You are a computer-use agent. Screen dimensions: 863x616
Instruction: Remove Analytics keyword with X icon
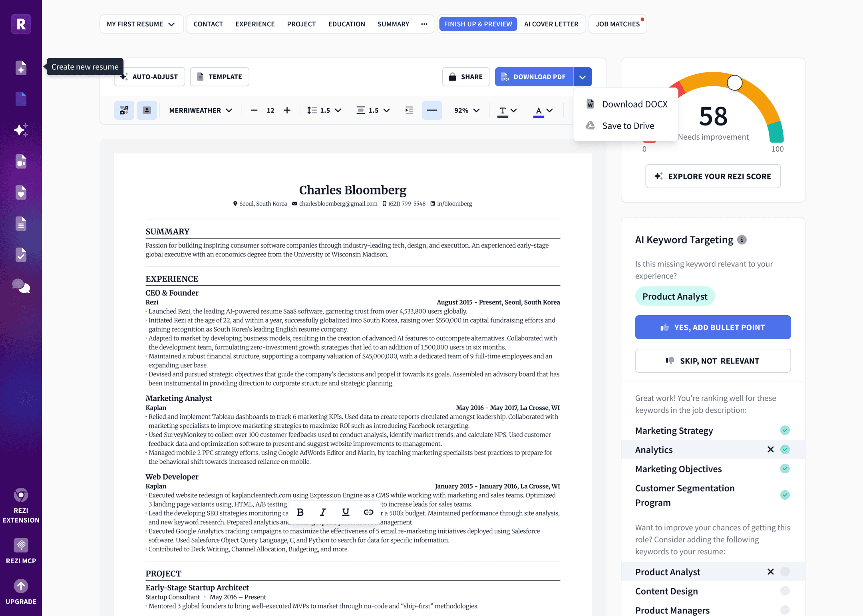tap(770, 449)
